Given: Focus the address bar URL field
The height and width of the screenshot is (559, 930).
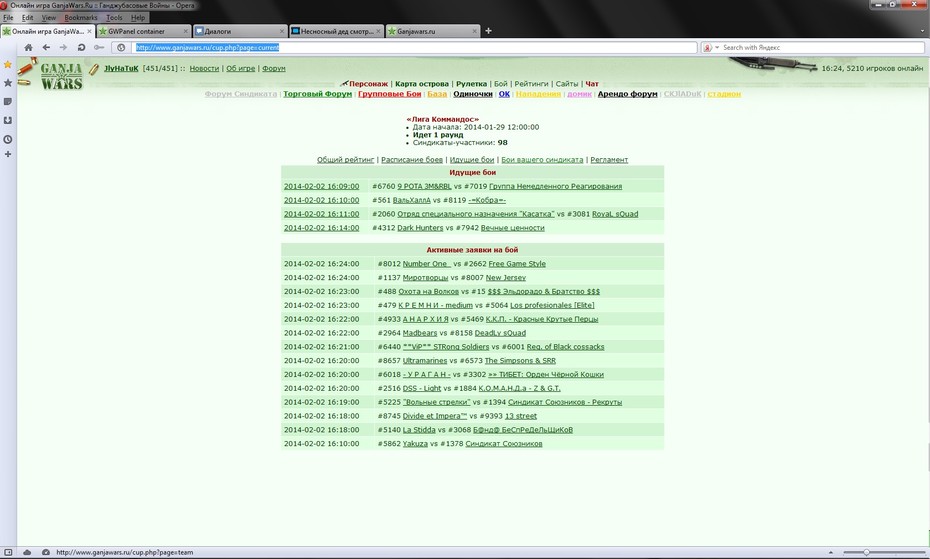Looking at the screenshot, I should [x=414, y=47].
